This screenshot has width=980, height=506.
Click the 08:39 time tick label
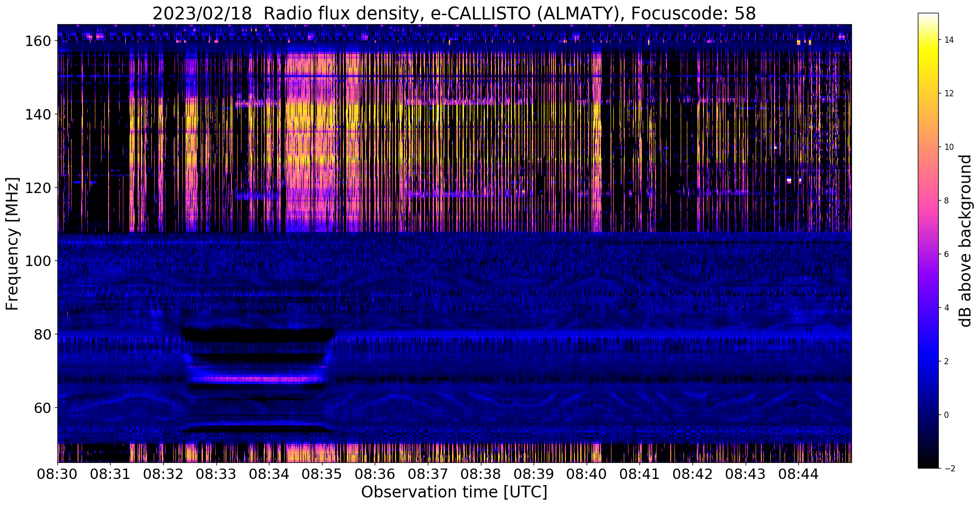[x=534, y=474]
